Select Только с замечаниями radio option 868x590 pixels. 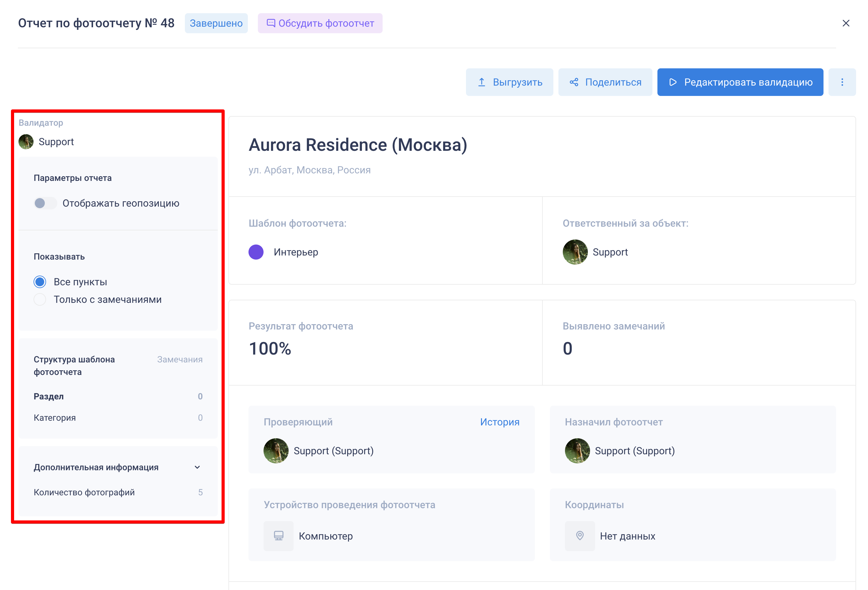tap(40, 300)
